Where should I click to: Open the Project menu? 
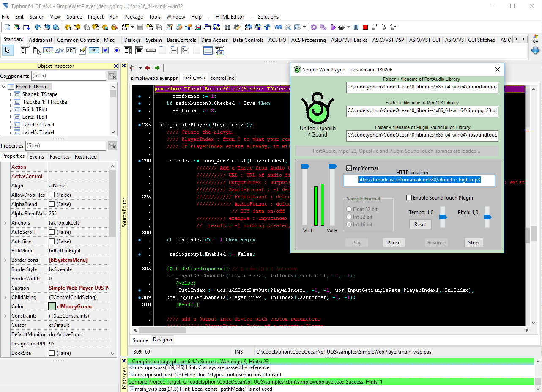[x=96, y=17]
